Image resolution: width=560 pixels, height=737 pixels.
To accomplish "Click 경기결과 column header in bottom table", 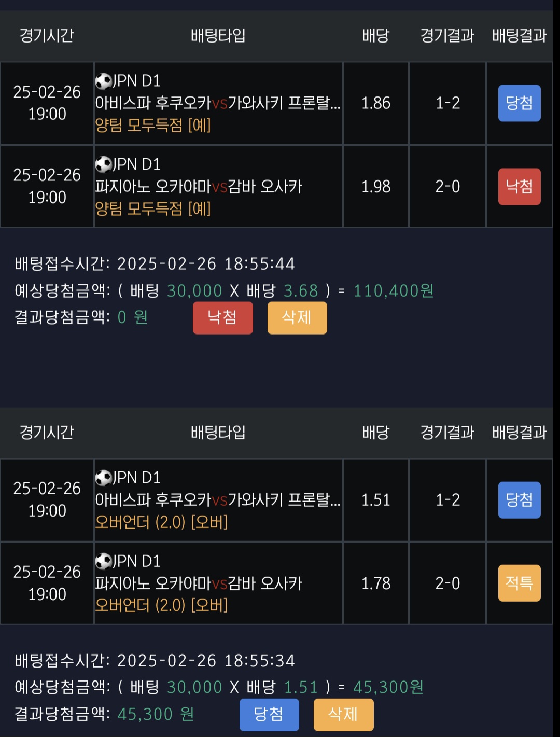I will 447,433.
